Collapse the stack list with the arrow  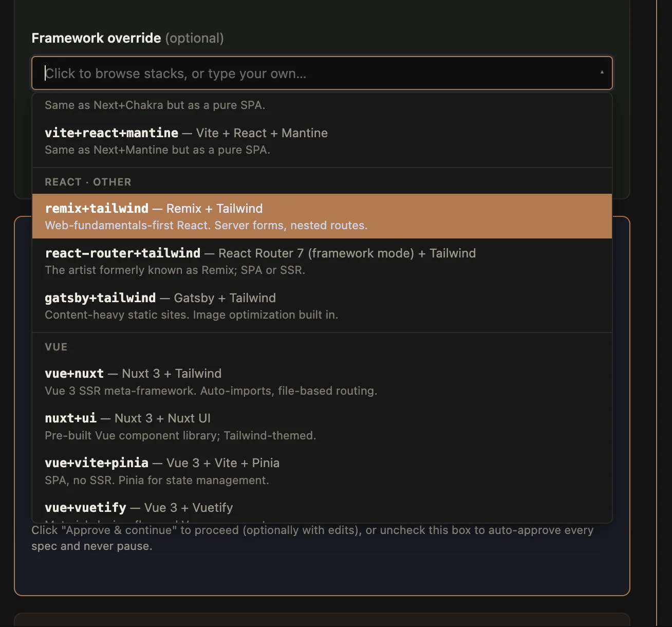point(602,72)
